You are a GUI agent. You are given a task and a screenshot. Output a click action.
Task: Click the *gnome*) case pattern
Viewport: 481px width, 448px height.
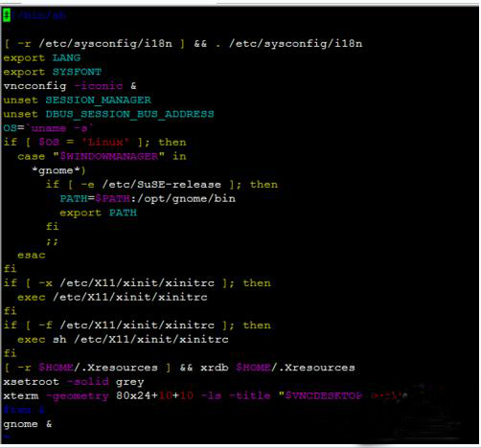(x=59, y=170)
